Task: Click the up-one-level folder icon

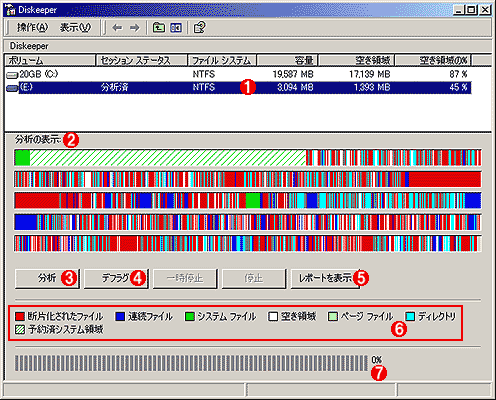Action: pyautogui.click(x=158, y=28)
